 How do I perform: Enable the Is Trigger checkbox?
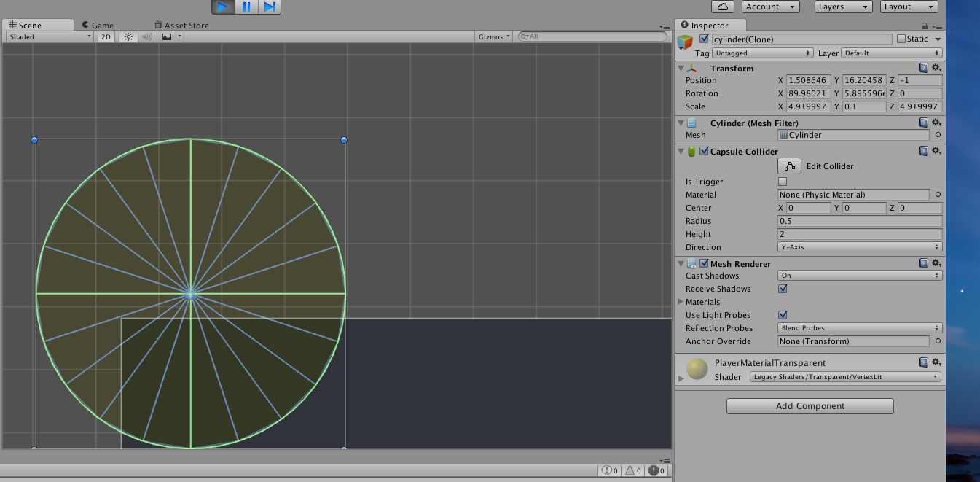click(x=783, y=182)
